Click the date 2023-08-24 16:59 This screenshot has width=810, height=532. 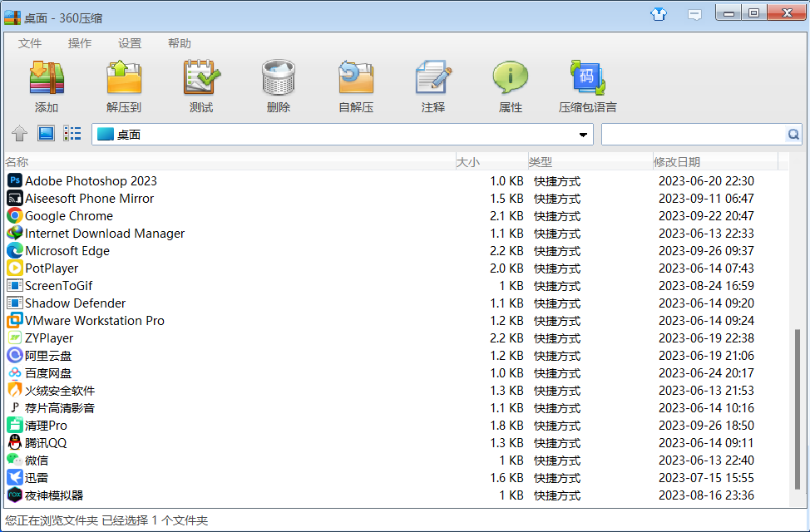click(x=706, y=286)
